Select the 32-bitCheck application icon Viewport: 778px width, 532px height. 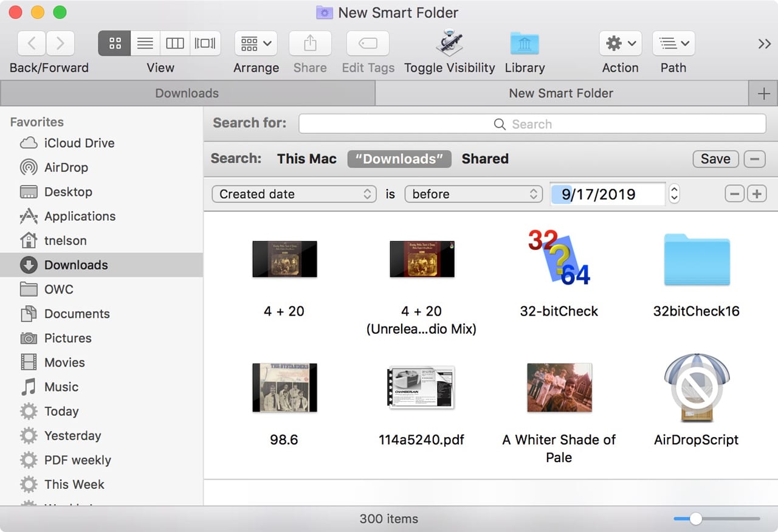(x=559, y=257)
